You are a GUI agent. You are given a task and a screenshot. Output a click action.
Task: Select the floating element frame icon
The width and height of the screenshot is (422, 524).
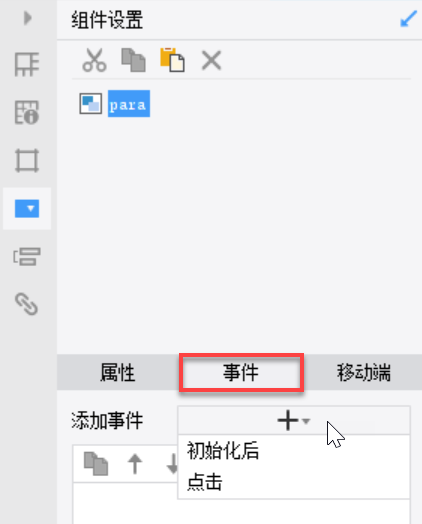pos(27,161)
